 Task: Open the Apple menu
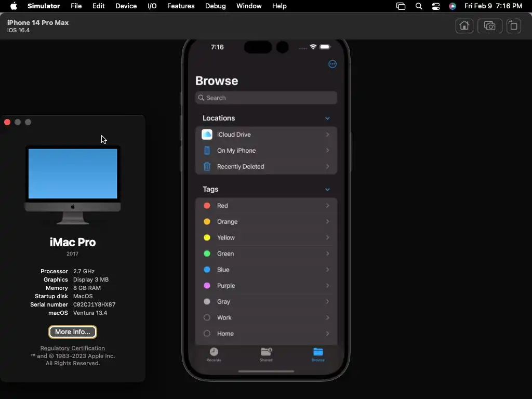click(14, 6)
